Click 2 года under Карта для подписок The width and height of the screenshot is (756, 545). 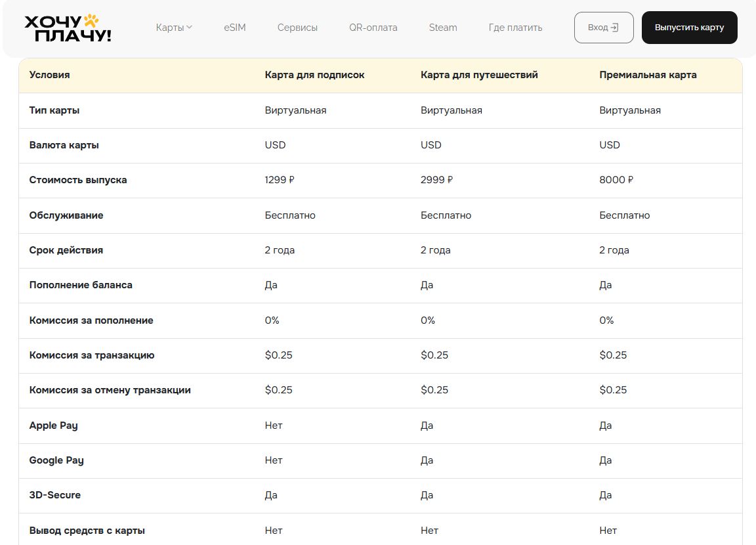(280, 250)
